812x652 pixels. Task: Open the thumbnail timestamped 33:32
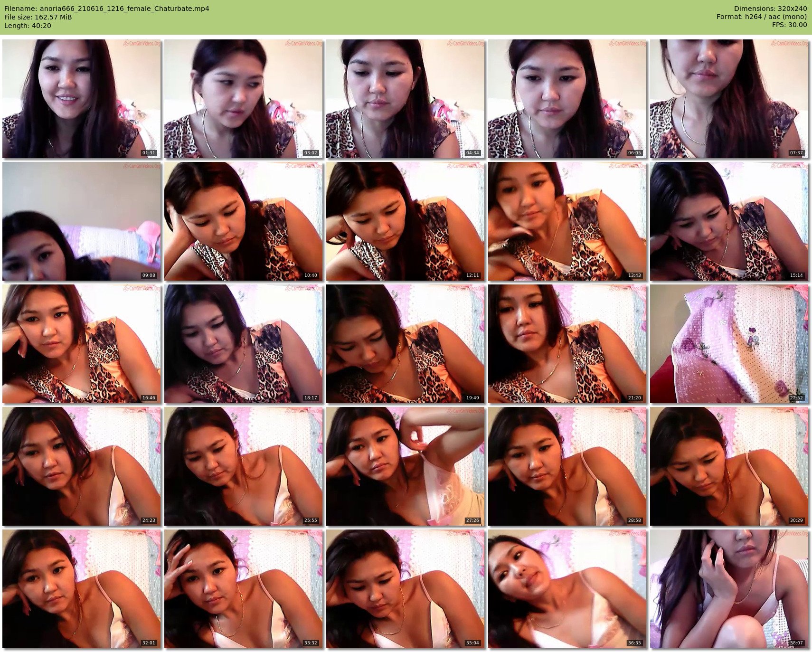coord(244,589)
